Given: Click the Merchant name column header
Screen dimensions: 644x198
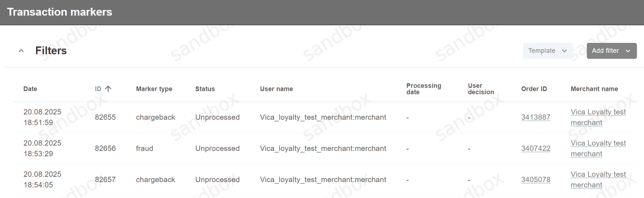Looking at the screenshot, I should [594, 89].
